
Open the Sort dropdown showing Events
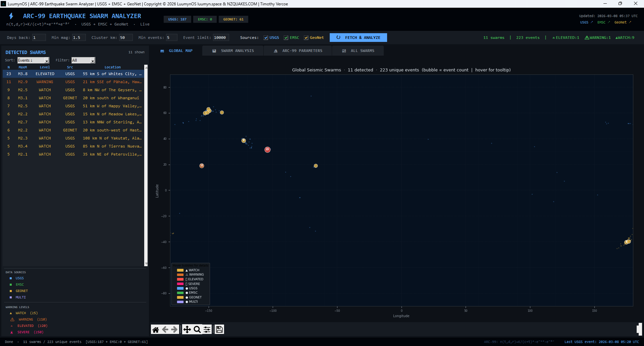coord(33,60)
